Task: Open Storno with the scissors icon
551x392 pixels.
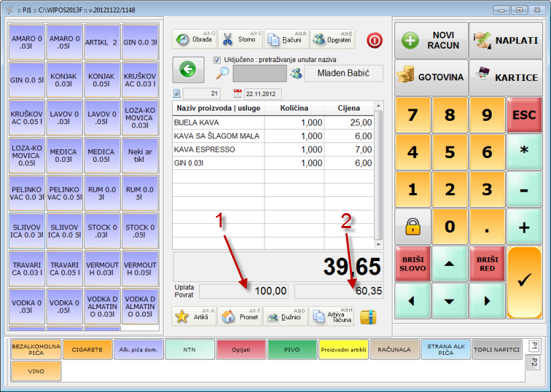Action: click(x=239, y=39)
